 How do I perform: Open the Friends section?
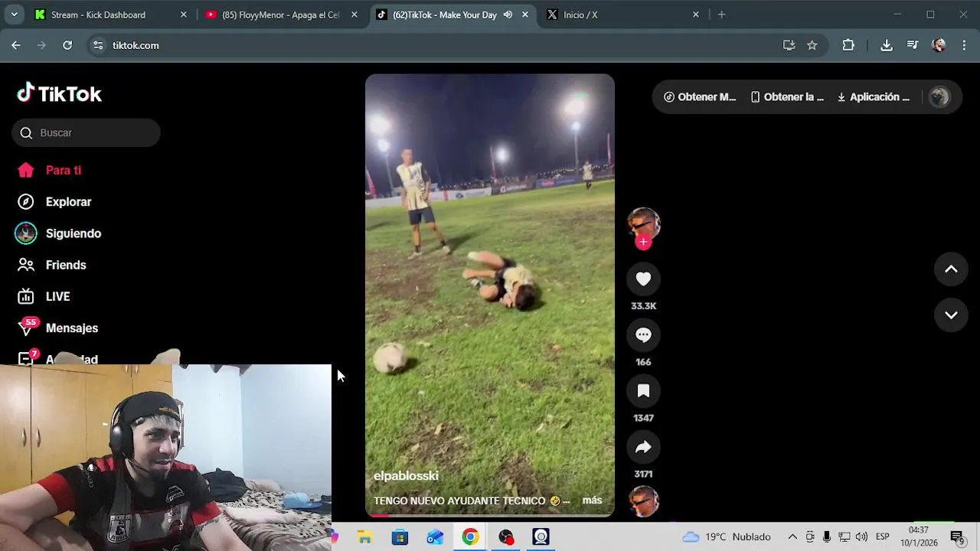(x=66, y=265)
